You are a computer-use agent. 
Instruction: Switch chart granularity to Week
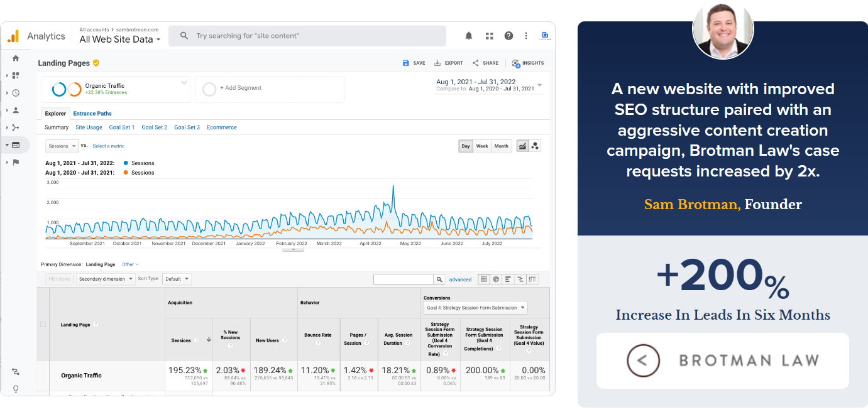(x=482, y=146)
